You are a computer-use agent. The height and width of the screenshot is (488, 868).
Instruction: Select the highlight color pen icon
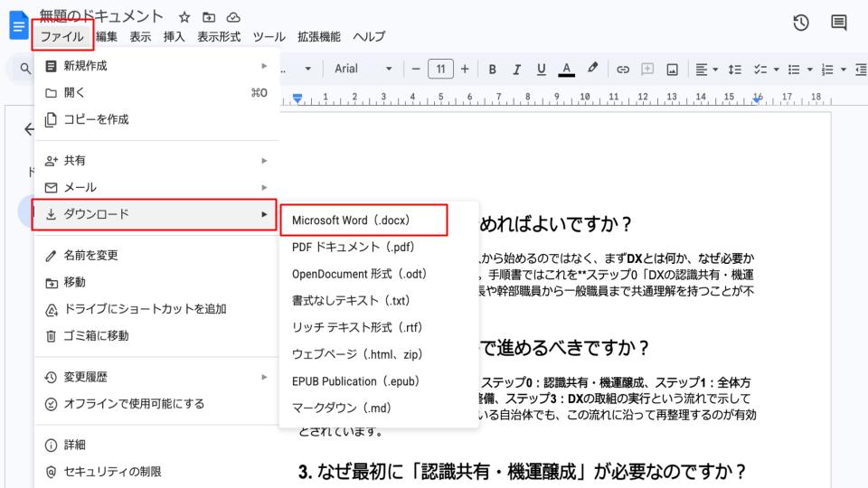592,69
